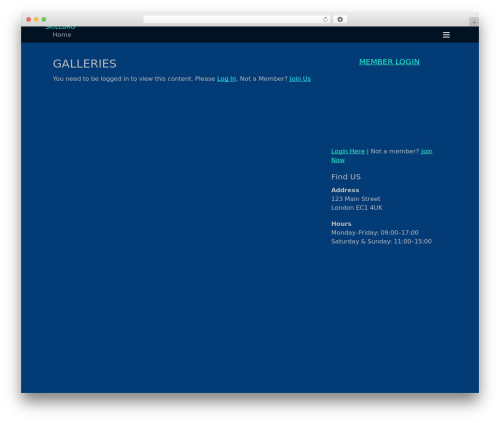Click the site logo above Home
Screen dimensions: 500x423
click(61, 27)
